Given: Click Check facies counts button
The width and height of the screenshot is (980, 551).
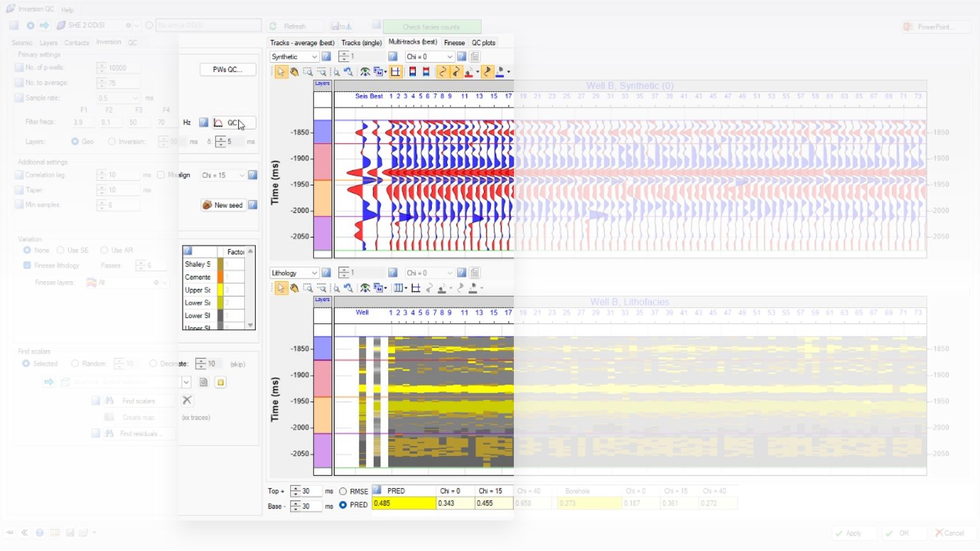Looking at the screenshot, I should (431, 27).
